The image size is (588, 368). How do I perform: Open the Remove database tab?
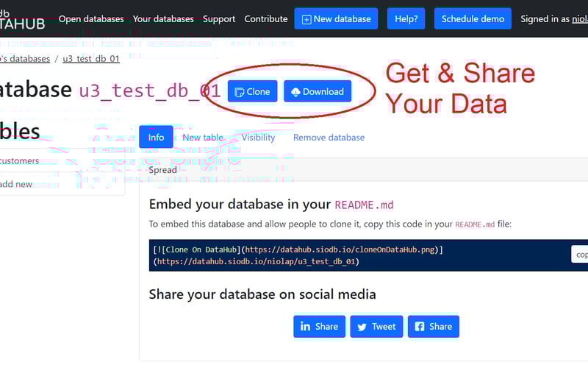tap(329, 138)
